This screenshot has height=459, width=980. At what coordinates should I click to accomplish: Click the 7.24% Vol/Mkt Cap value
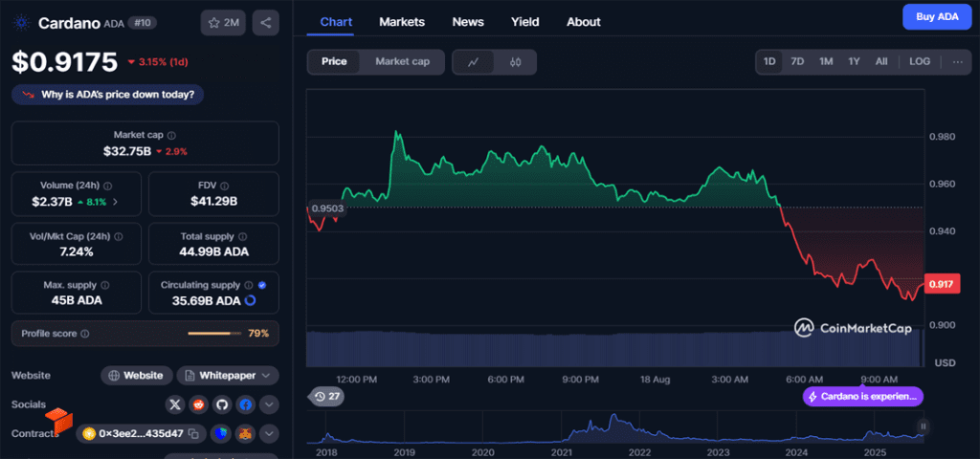tap(78, 251)
